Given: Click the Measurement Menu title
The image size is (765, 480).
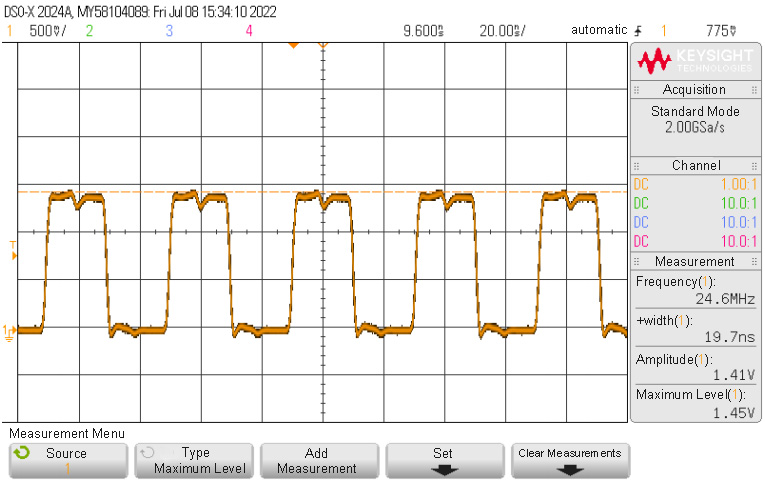Looking at the screenshot, I should pos(67,434).
